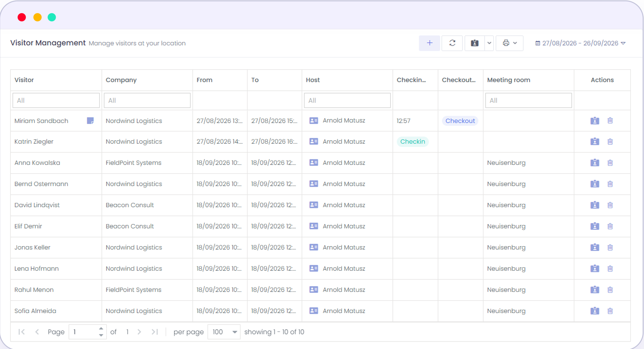This screenshot has width=644, height=349.
Task: Click badge icon in Miriam Sandbach row
Action: [595, 120]
